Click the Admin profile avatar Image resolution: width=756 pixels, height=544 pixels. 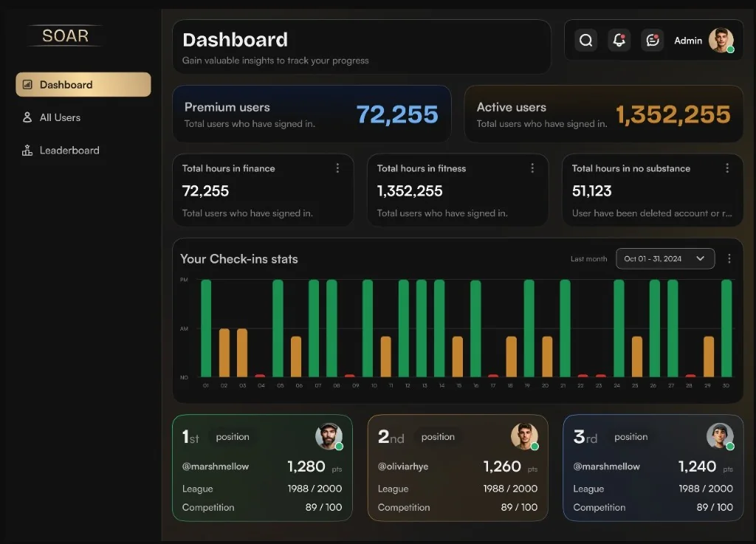tap(721, 41)
